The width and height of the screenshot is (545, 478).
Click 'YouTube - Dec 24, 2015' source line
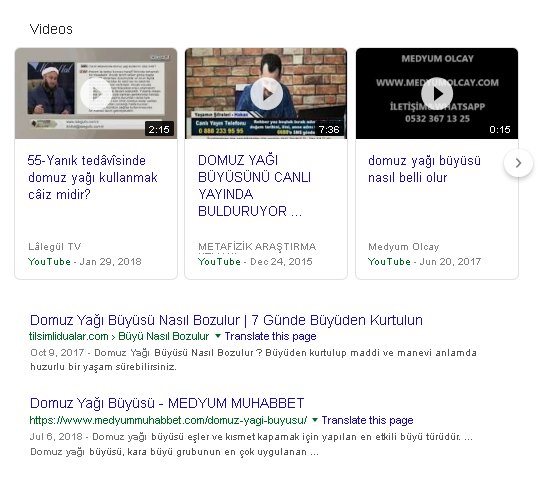click(x=255, y=261)
